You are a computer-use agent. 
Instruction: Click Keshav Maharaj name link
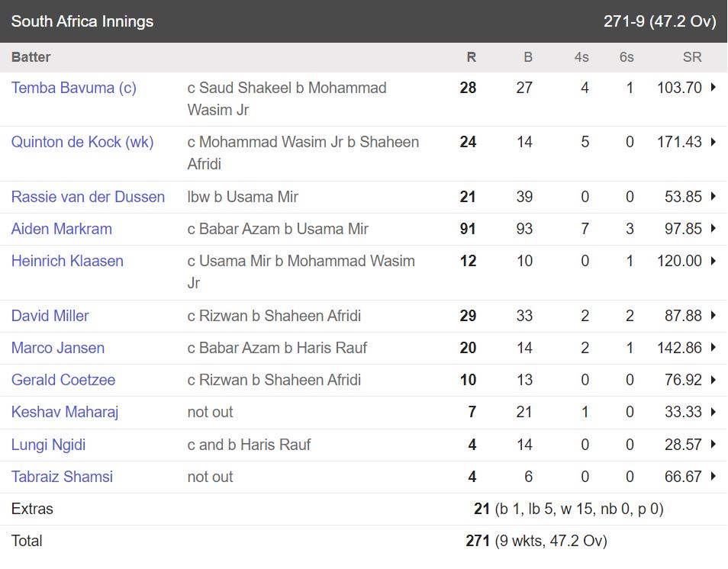click(65, 412)
